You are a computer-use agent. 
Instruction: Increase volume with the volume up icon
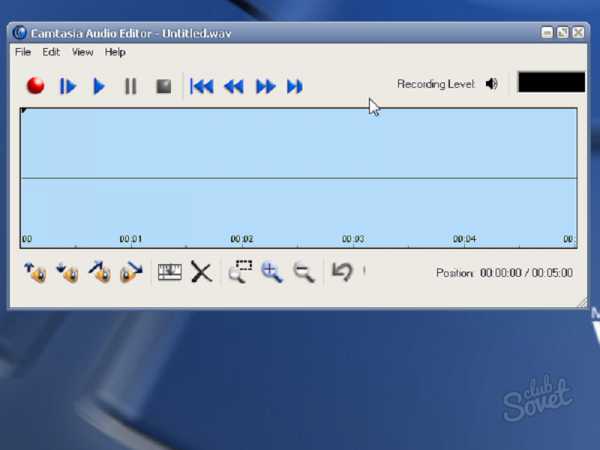click(x=35, y=272)
